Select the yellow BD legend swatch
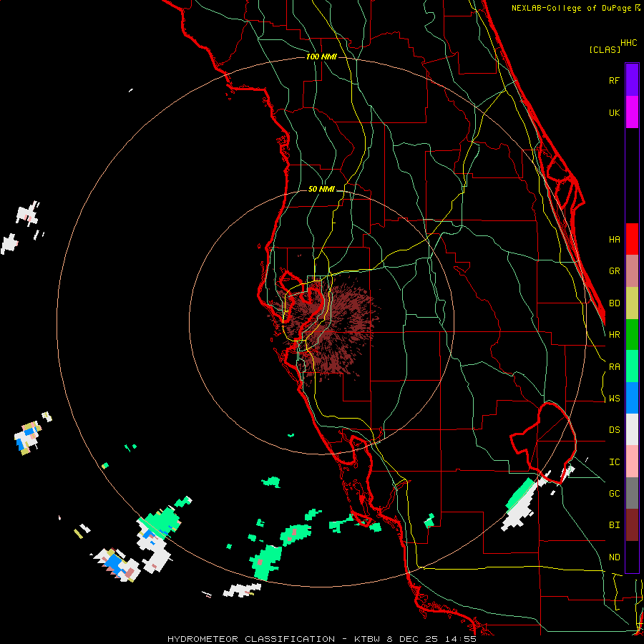The height and width of the screenshot is (644, 644). click(632, 303)
